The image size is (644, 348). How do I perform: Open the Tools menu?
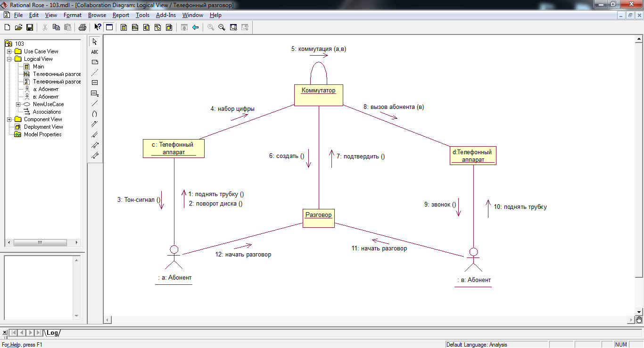[142, 15]
